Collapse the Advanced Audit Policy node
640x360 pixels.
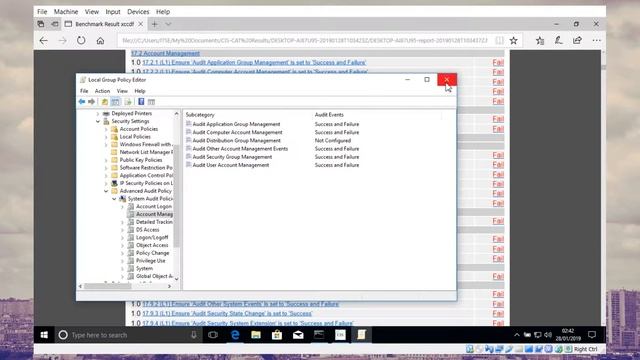pyautogui.click(x=106, y=191)
